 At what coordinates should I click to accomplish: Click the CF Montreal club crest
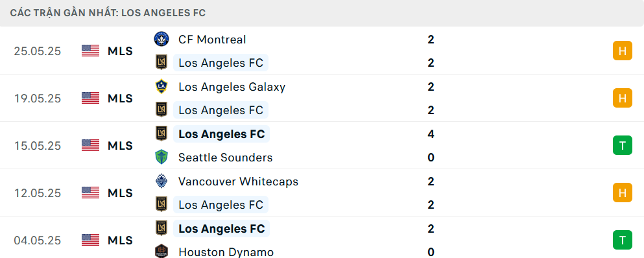point(161,39)
